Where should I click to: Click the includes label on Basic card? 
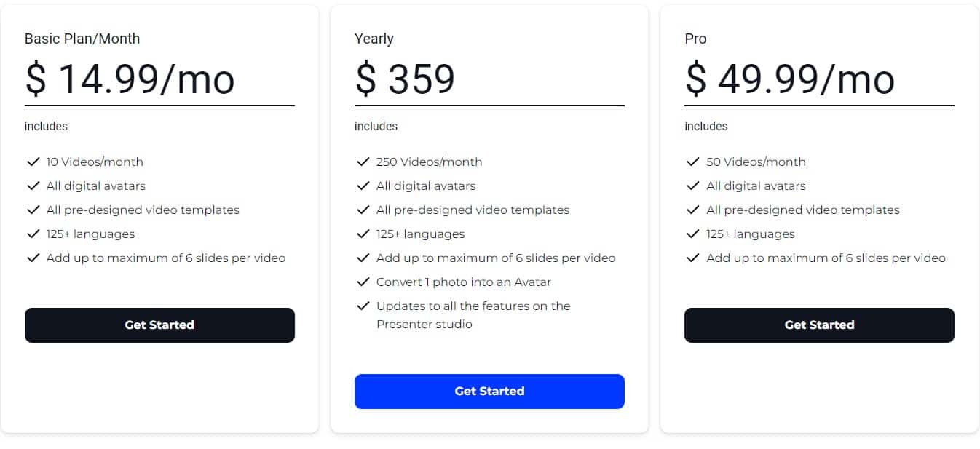tap(45, 126)
